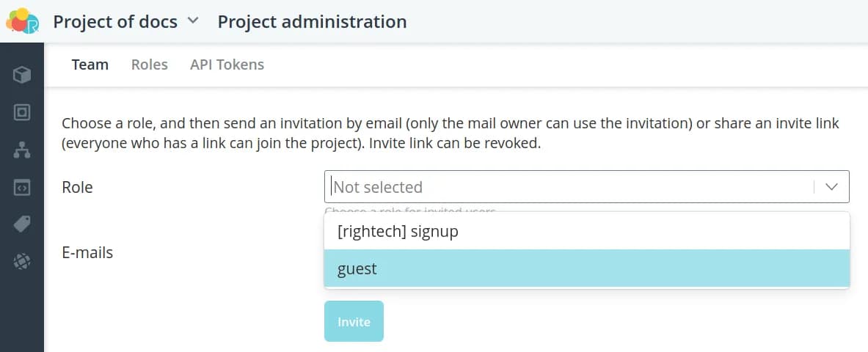Switch to the Team tab

tap(90, 65)
